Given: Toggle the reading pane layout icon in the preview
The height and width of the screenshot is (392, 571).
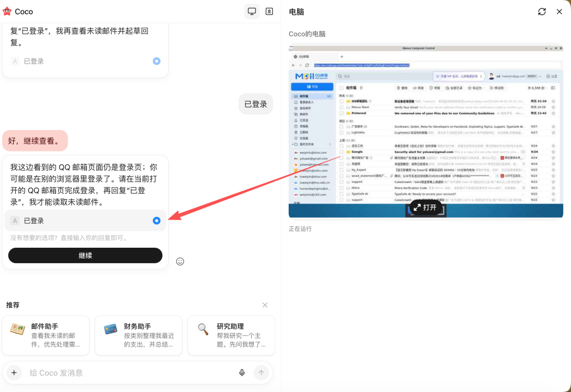Looking at the screenshot, I should coord(553,88).
